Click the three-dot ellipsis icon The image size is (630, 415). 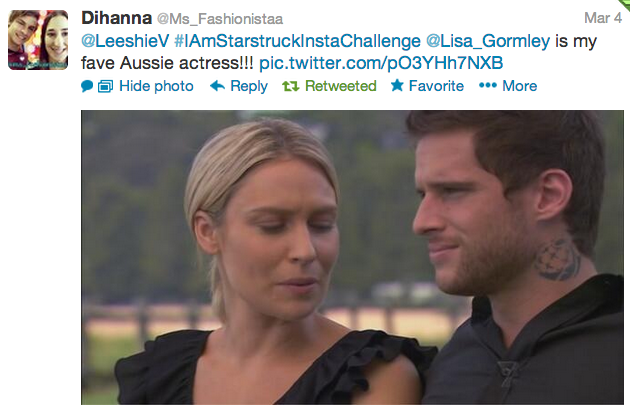488,86
